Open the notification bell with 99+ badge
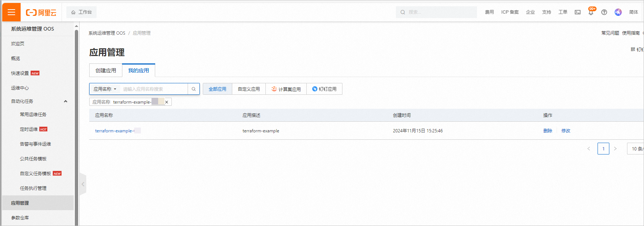The height and width of the screenshot is (226, 644). [x=591, y=12]
